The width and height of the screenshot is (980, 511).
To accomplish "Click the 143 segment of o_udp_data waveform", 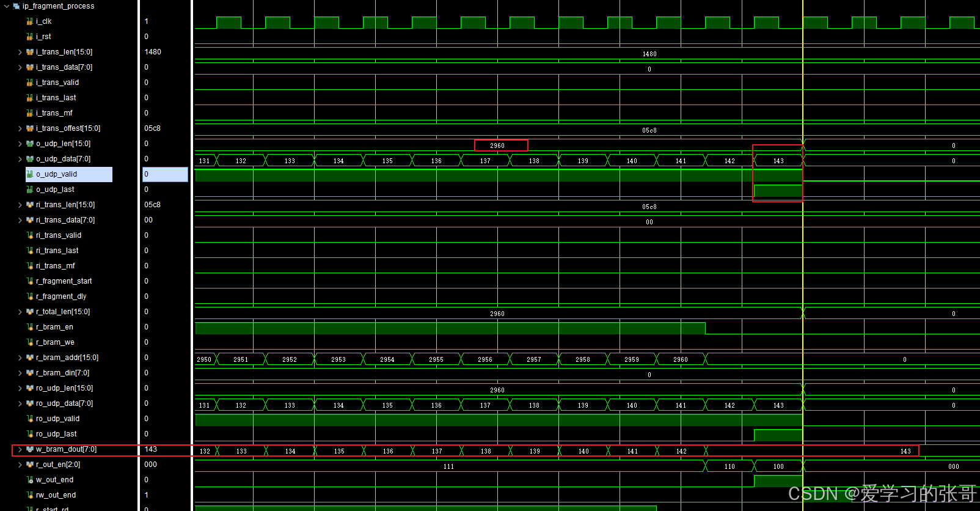I will [x=778, y=161].
